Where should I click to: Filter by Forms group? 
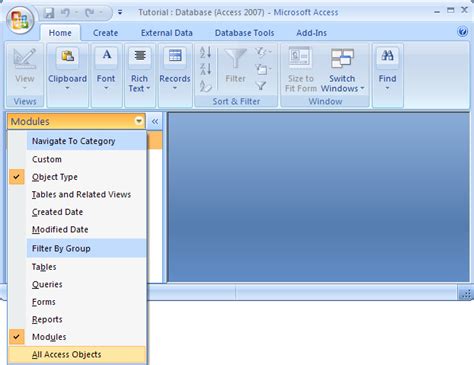pos(77,302)
